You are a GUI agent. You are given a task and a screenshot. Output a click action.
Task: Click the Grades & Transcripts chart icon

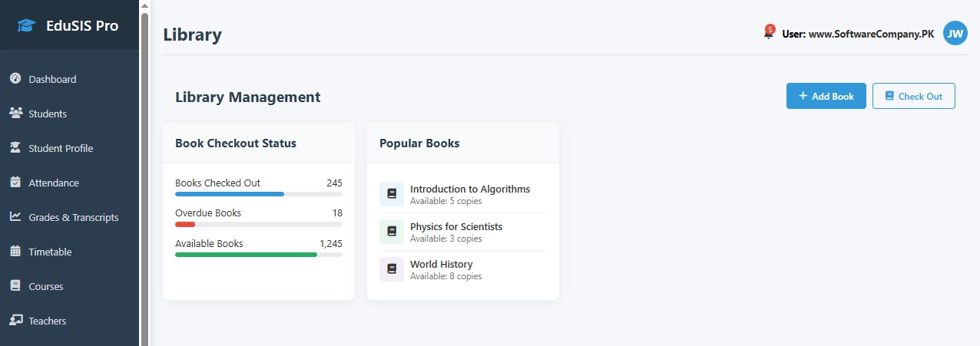coord(15,217)
